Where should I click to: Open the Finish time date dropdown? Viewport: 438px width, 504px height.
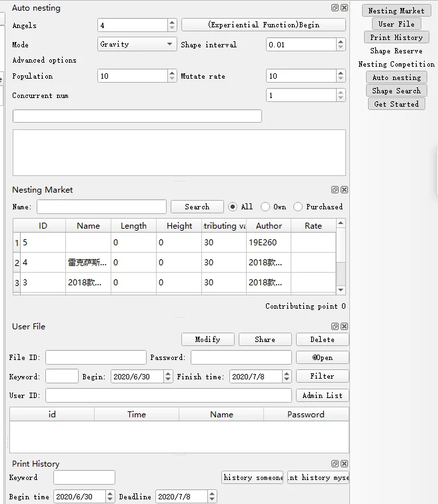(x=287, y=377)
